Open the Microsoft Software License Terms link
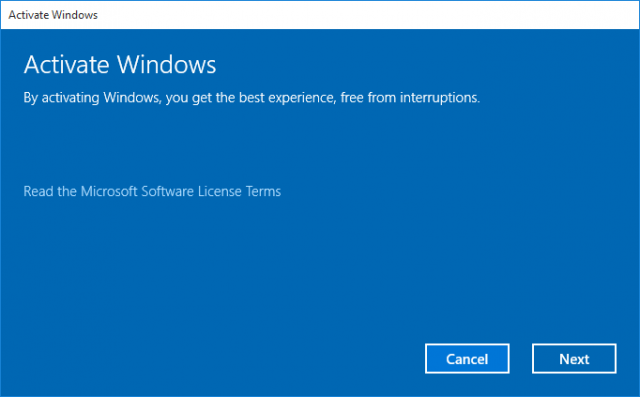 pos(152,191)
